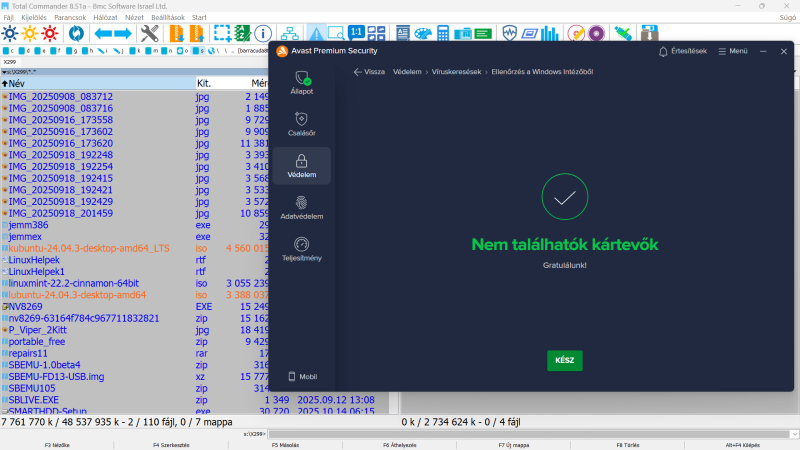Open the Fájl menu in Total Commander
Viewport: 800px width, 450px height.
click(x=9, y=17)
